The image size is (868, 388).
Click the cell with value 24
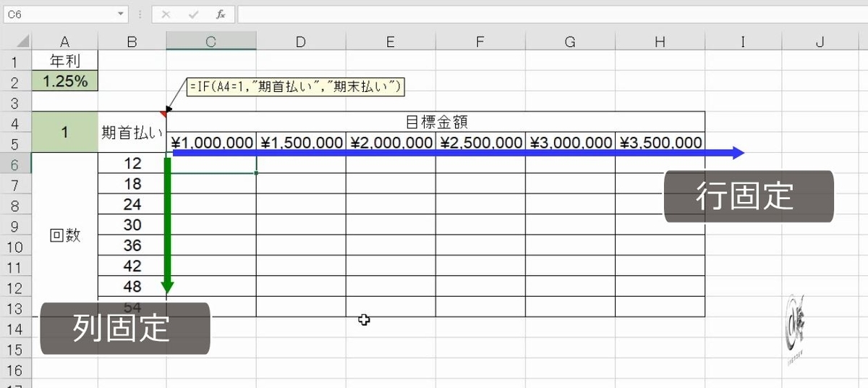[x=132, y=204]
